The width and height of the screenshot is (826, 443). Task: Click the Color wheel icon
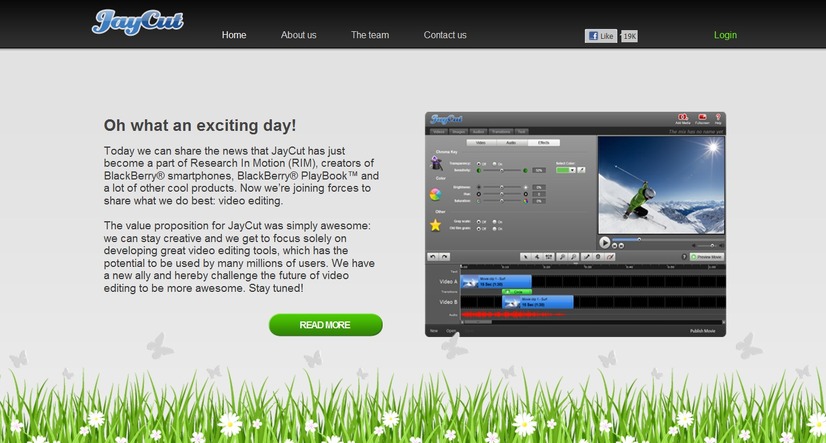click(x=435, y=194)
